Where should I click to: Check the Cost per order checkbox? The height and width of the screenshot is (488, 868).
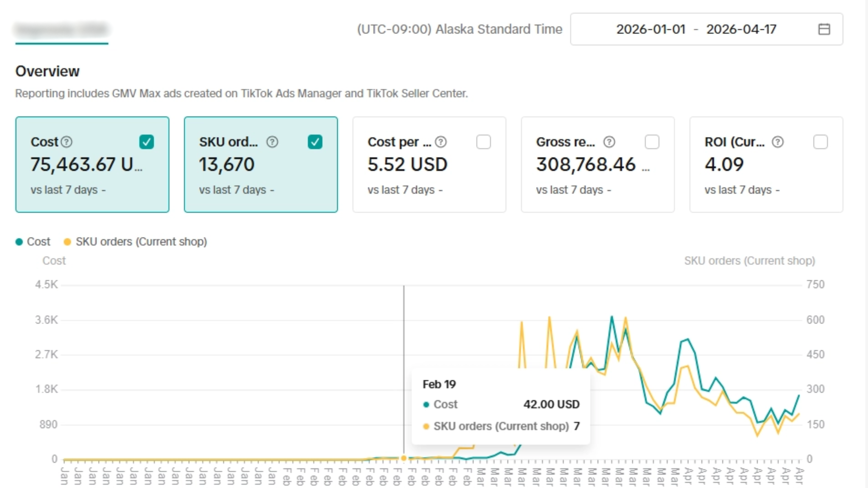[x=484, y=142]
